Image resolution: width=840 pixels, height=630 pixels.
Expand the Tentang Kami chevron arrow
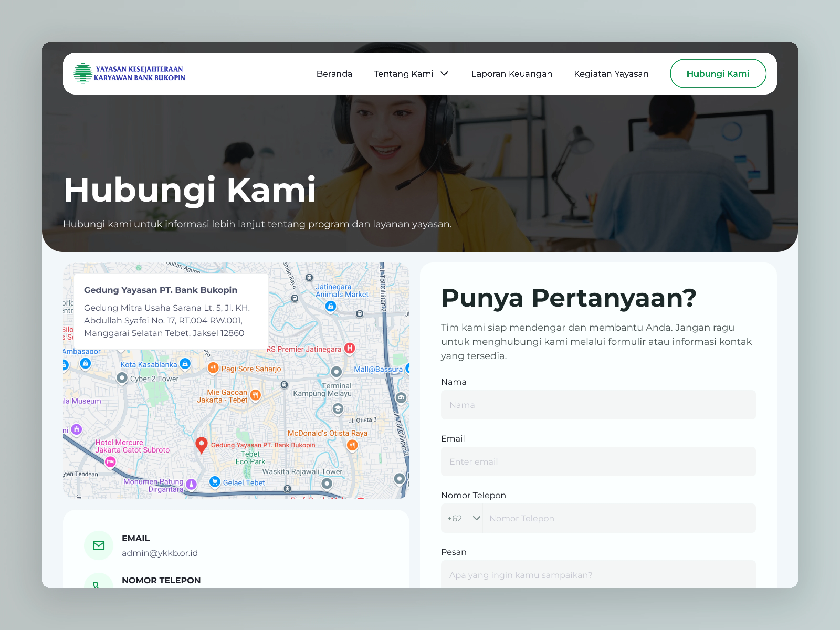(444, 74)
